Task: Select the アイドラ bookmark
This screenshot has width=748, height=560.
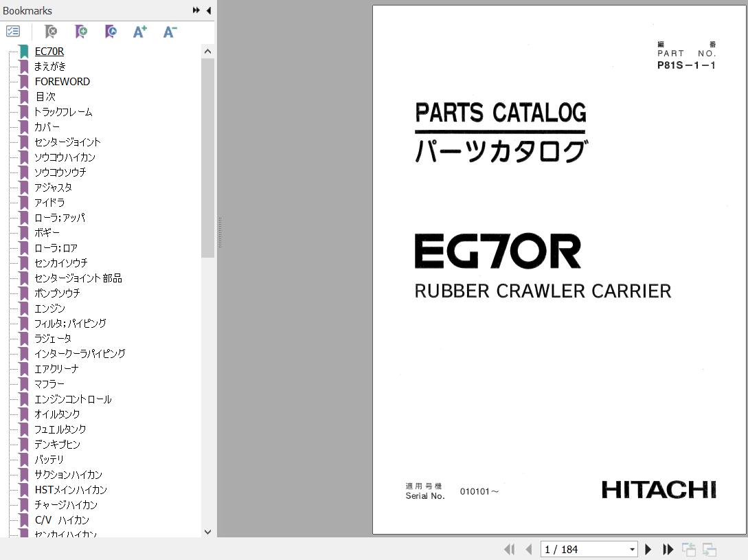Action: [49, 203]
